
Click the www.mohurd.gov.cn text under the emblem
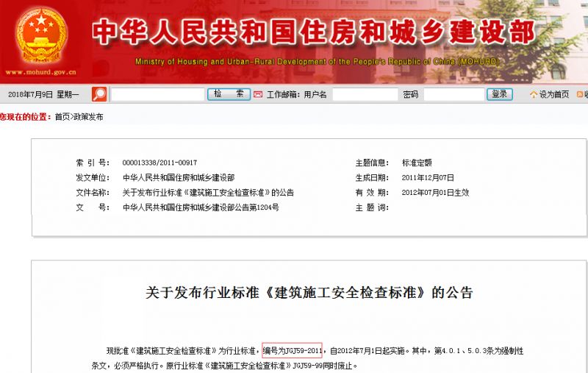[x=40, y=72]
